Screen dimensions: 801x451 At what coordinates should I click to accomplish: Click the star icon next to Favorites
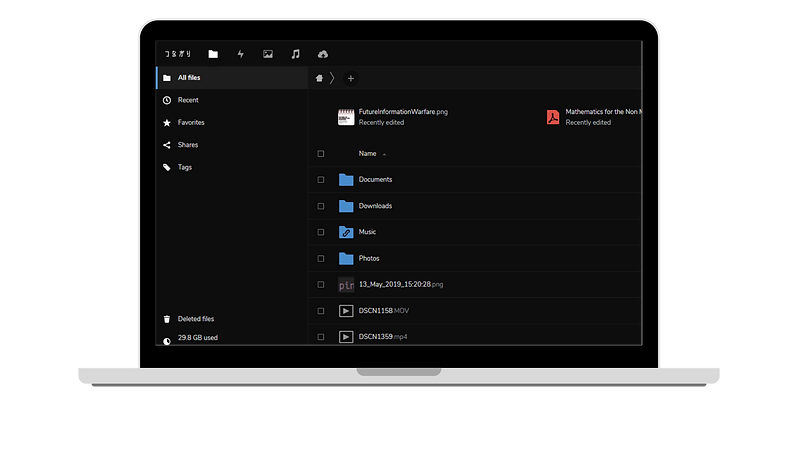click(167, 123)
